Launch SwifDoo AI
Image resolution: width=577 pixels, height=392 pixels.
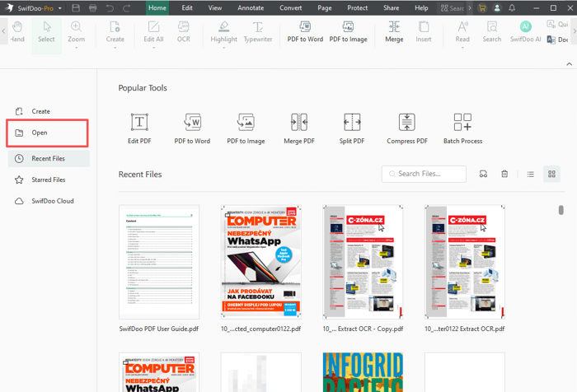[x=526, y=32]
